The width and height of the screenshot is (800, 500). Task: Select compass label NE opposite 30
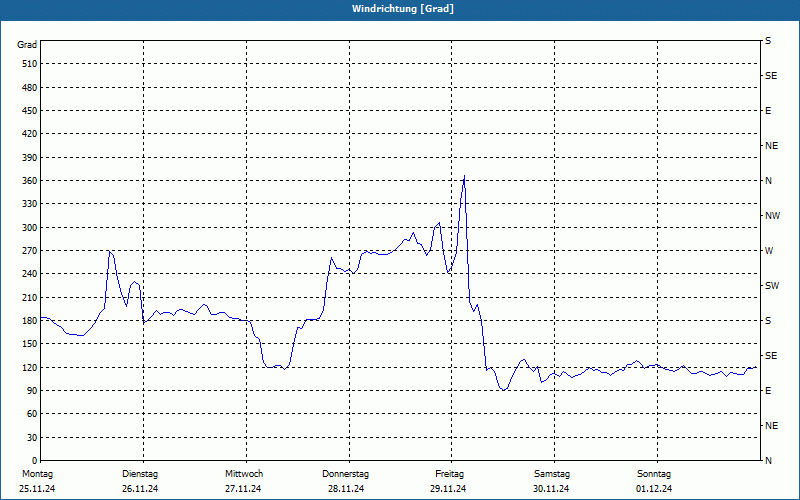(x=771, y=426)
